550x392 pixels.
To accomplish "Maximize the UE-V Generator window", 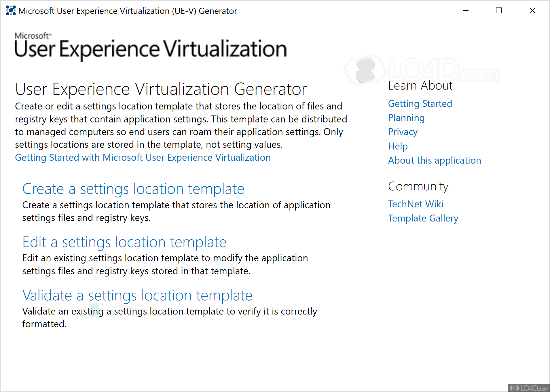I will (x=499, y=11).
